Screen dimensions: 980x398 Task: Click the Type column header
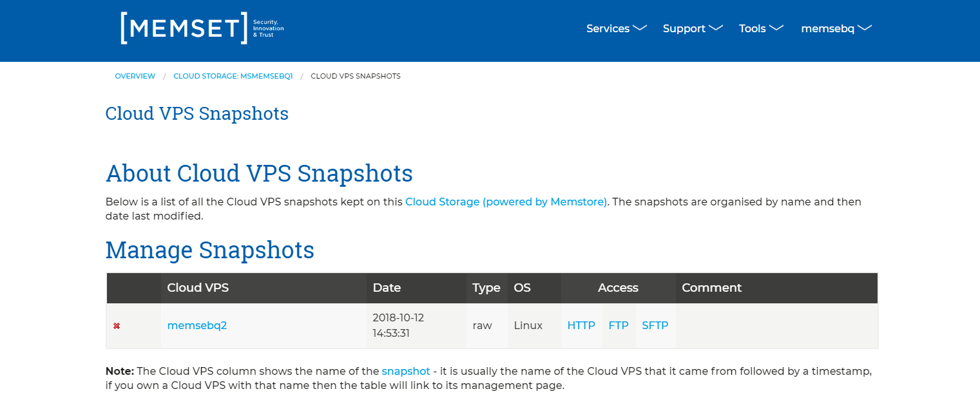pos(486,288)
